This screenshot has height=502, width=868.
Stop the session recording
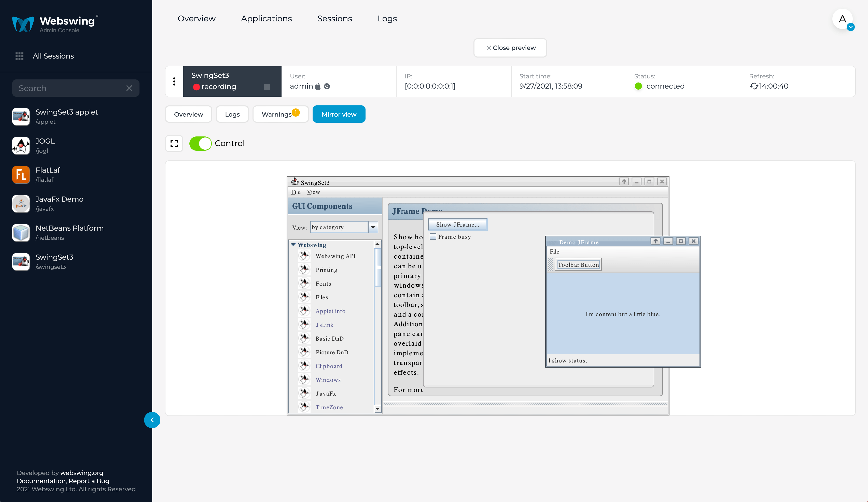(267, 87)
